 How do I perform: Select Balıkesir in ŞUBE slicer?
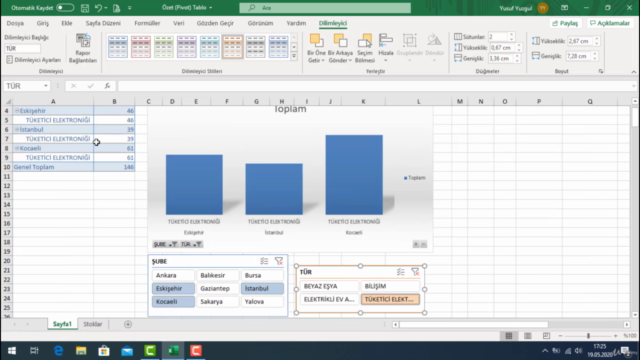tap(218, 276)
